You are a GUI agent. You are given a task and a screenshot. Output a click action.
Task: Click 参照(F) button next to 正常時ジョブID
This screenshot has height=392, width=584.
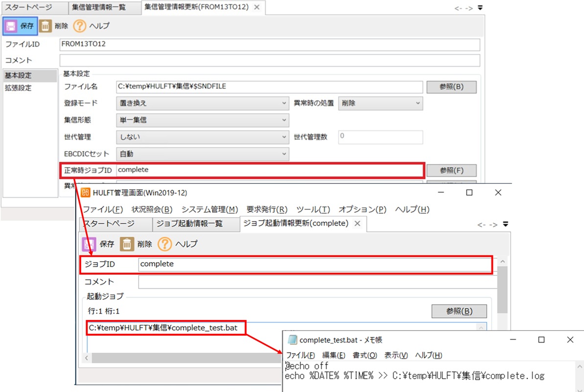[x=451, y=170]
